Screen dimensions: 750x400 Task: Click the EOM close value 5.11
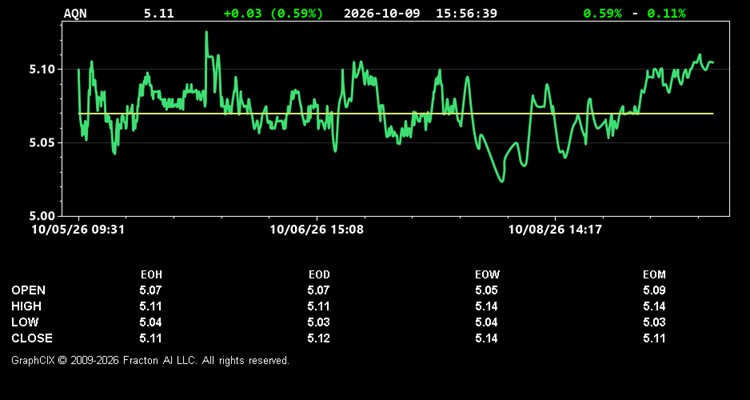(x=654, y=338)
